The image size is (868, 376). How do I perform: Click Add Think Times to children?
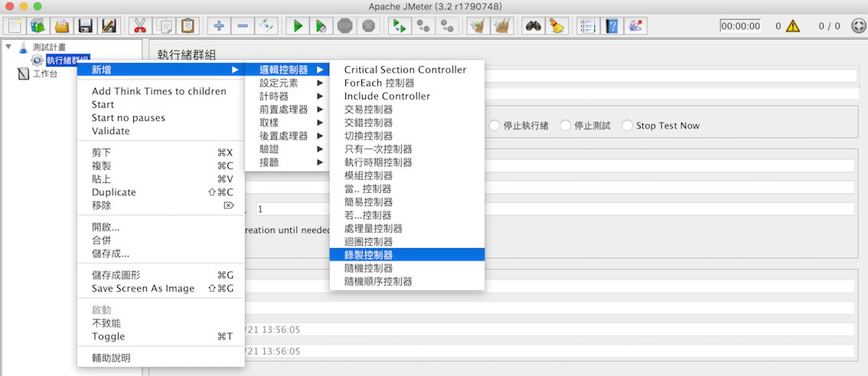[x=161, y=91]
